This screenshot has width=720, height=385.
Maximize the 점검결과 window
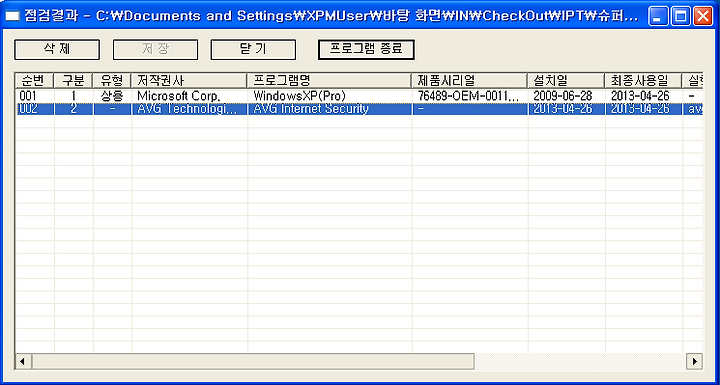click(x=681, y=17)
